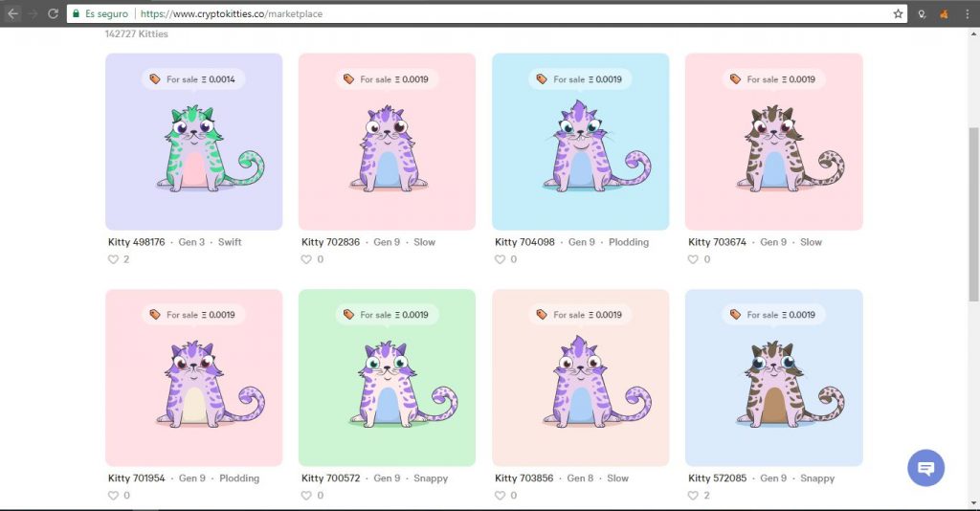Viewport: 980px width, 511px height.
Task: Click the Kitty 703674 title link
Action: coord(717,242)
